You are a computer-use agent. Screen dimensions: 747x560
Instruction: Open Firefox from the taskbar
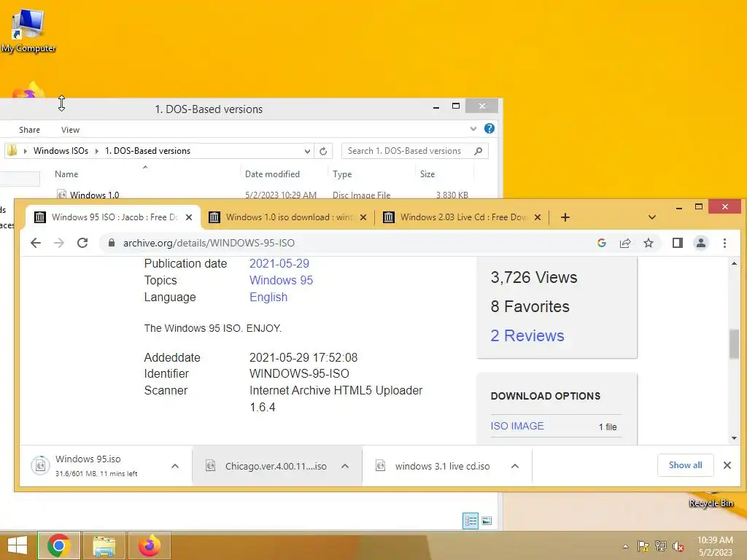click(x=150, y=545)
